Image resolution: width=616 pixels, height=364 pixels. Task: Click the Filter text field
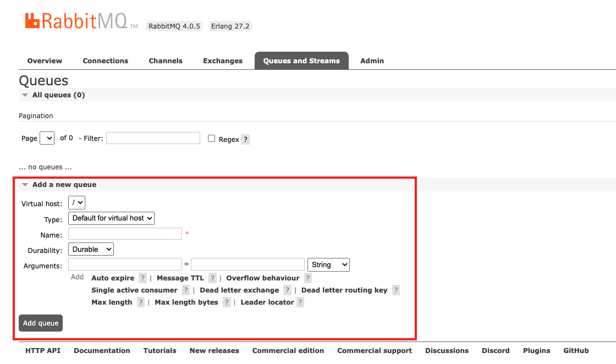[x=153, y=138]
